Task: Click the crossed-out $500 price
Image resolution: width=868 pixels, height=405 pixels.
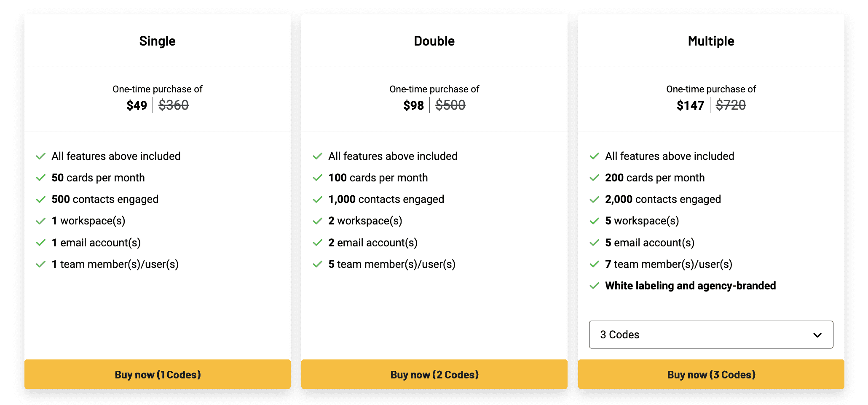Action: 450,105
